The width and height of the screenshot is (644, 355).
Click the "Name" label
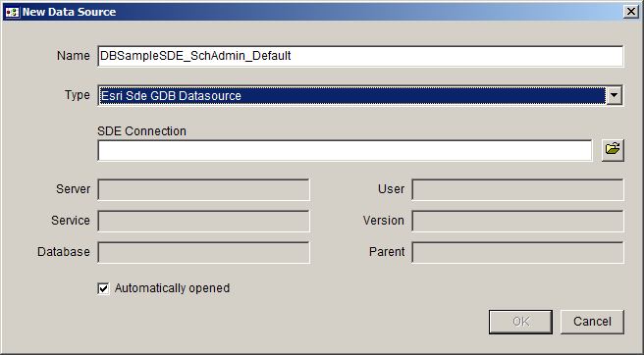click(x=74, y=56)
